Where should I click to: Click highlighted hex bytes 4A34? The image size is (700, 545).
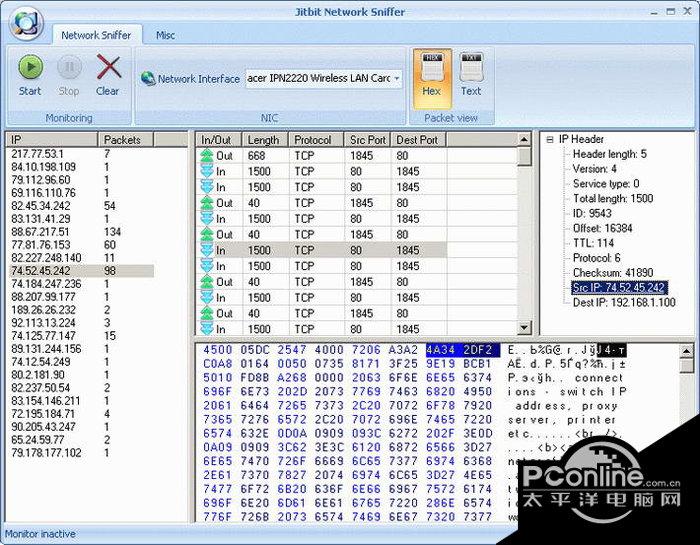coord(441,350)
